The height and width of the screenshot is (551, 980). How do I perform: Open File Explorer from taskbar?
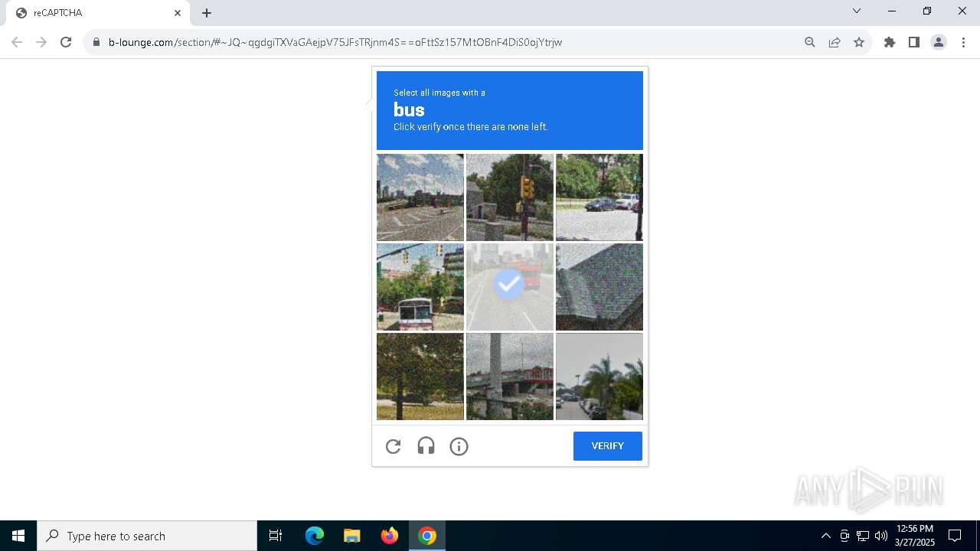[x=351, y=536]
